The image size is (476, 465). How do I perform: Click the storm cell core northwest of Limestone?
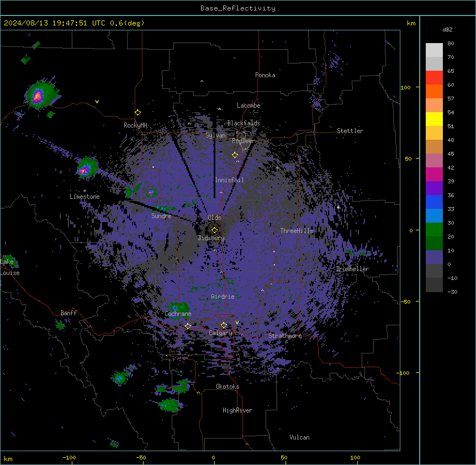pos(84,170)
